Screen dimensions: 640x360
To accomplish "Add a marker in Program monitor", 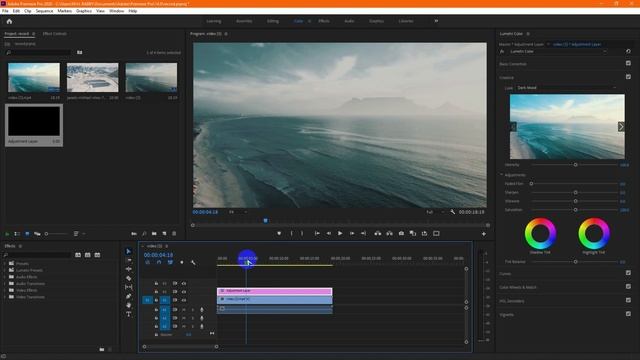I will pyautogui.click(x=279, y=233).
